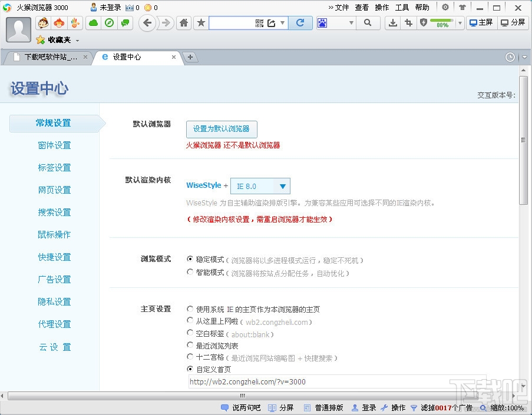The height and width of the screenshot is (415, 532).
Task: Go to 广告设置 settings
Action: [54, 280]
